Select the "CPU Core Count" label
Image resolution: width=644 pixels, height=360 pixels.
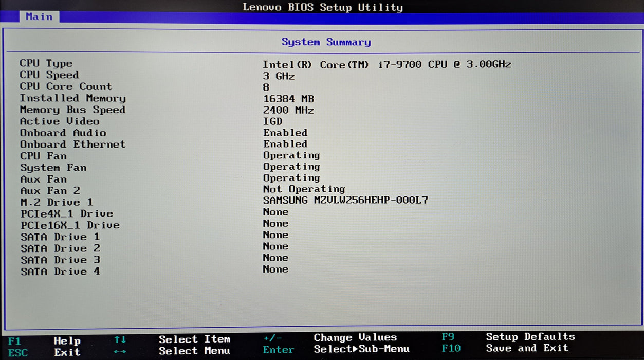pos(66,86)
